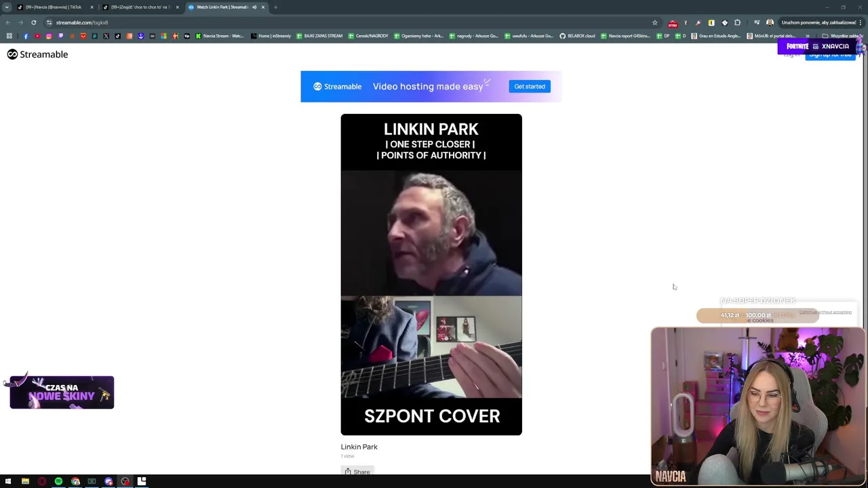Screen dimensions: 868x488
Task: Open the Instagram bookmark icon
Action: click(x=49, y=36)
